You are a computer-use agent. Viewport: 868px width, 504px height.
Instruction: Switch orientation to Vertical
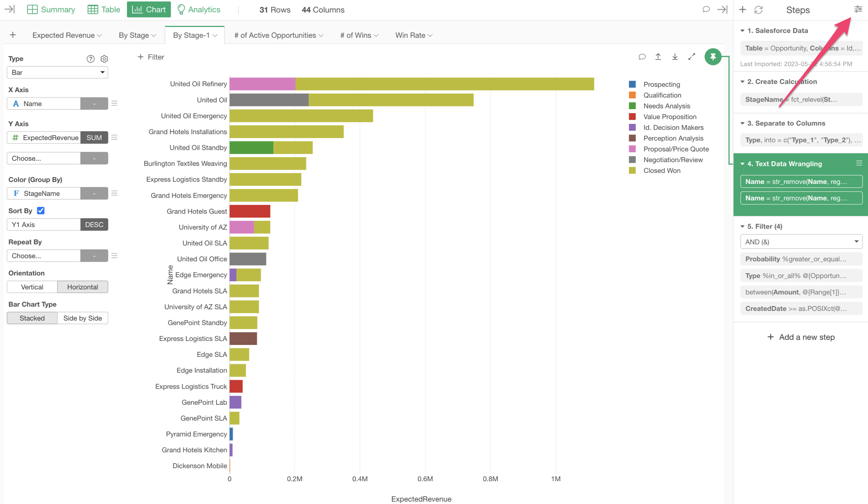pos(32,287)
